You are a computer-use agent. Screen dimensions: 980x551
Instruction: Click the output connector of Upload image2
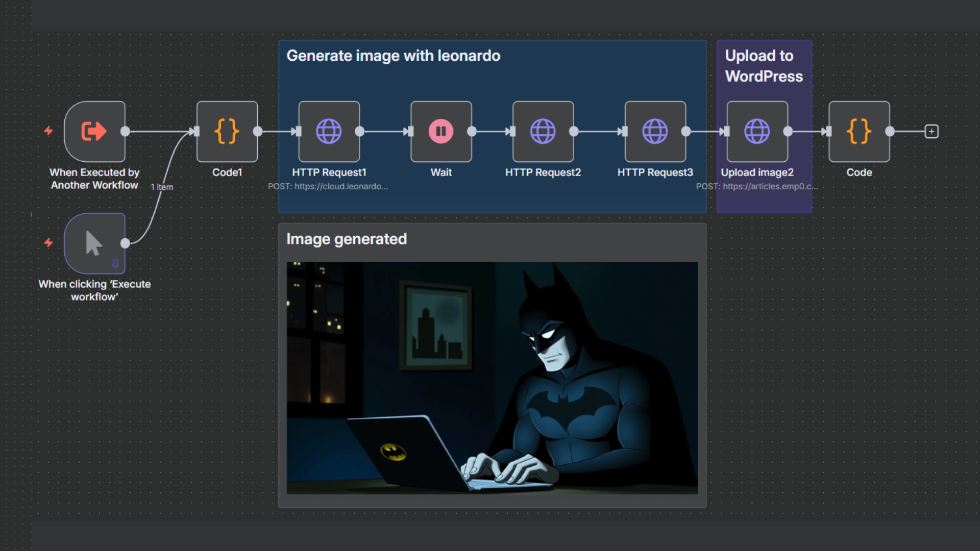click(x=788, y=132)
